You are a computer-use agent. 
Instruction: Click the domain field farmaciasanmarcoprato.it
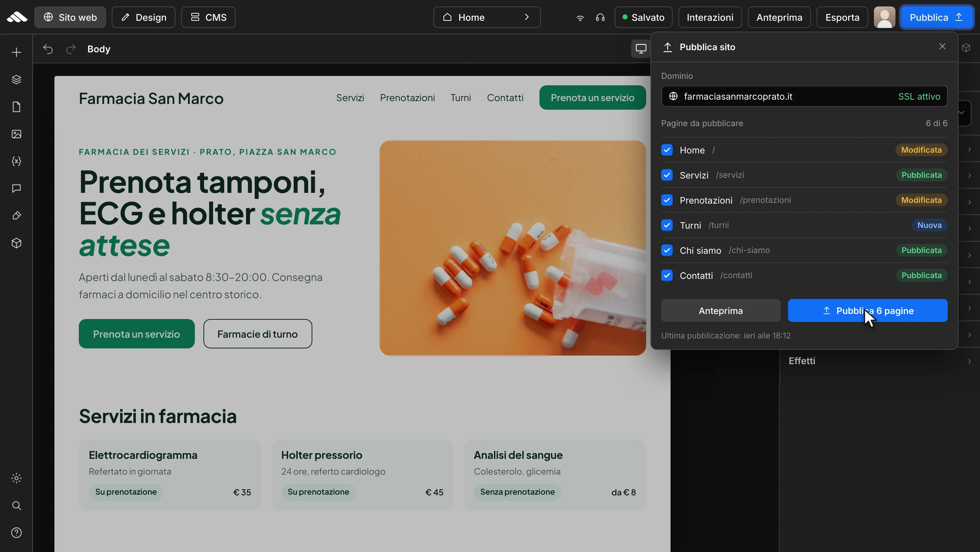[x=804, y=96]
